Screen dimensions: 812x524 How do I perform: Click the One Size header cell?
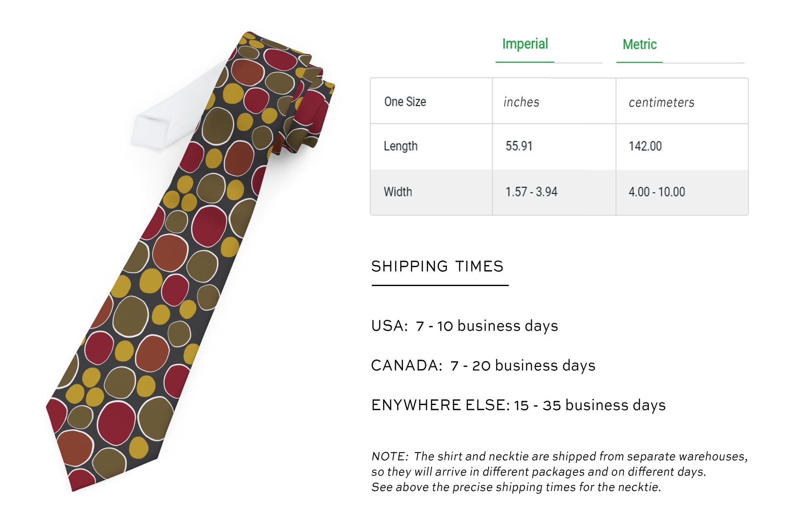(x=405, y=102)
